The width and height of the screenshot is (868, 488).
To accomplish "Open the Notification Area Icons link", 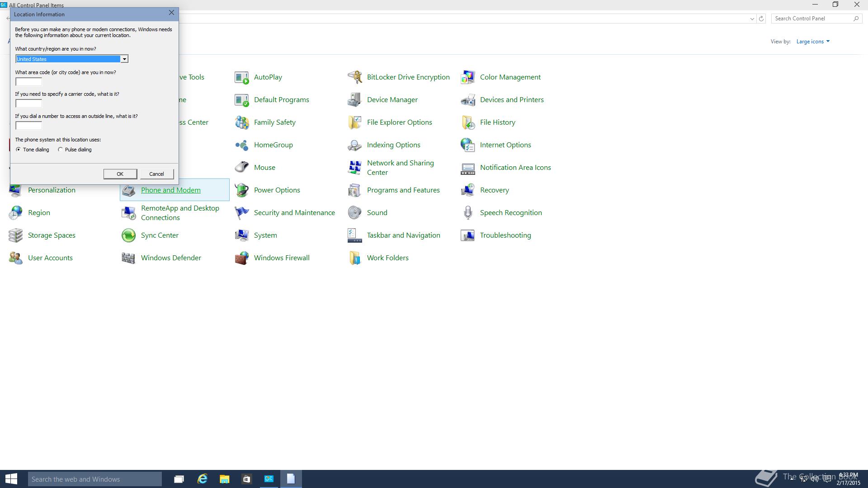I will (515, 168).
